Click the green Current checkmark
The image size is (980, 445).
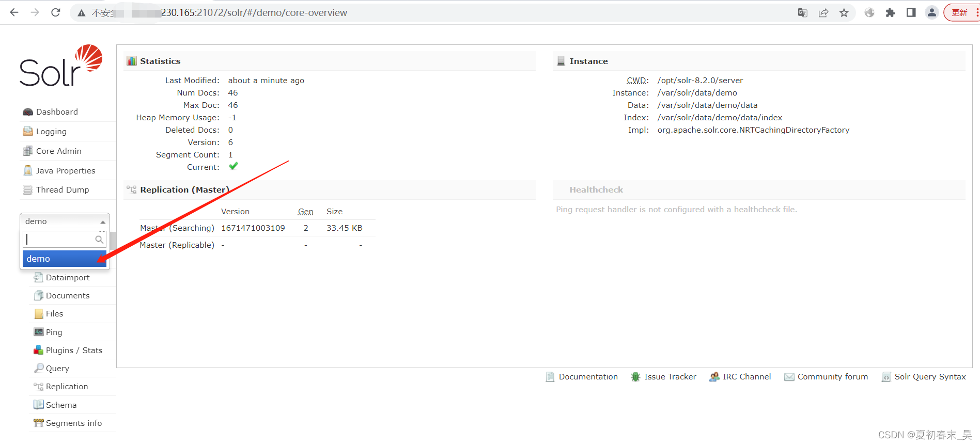(x=234, y=166)
